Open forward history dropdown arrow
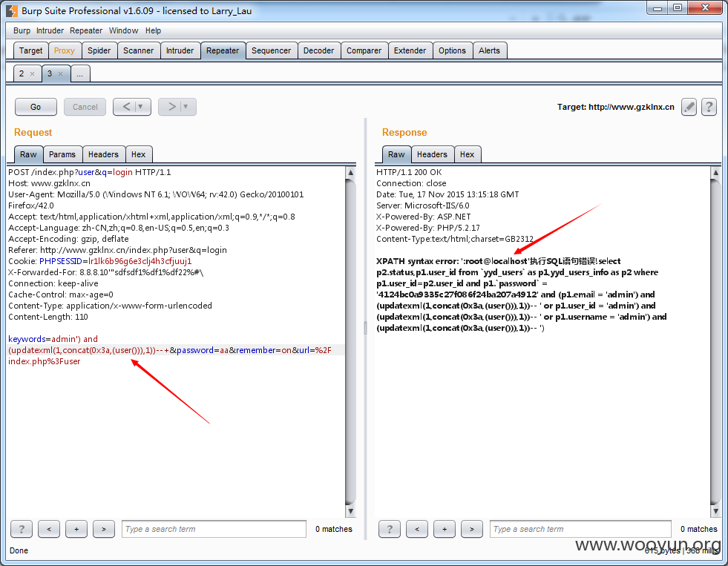Image resolution: width=728 pixels, height=566 pixels. [186, 107]
